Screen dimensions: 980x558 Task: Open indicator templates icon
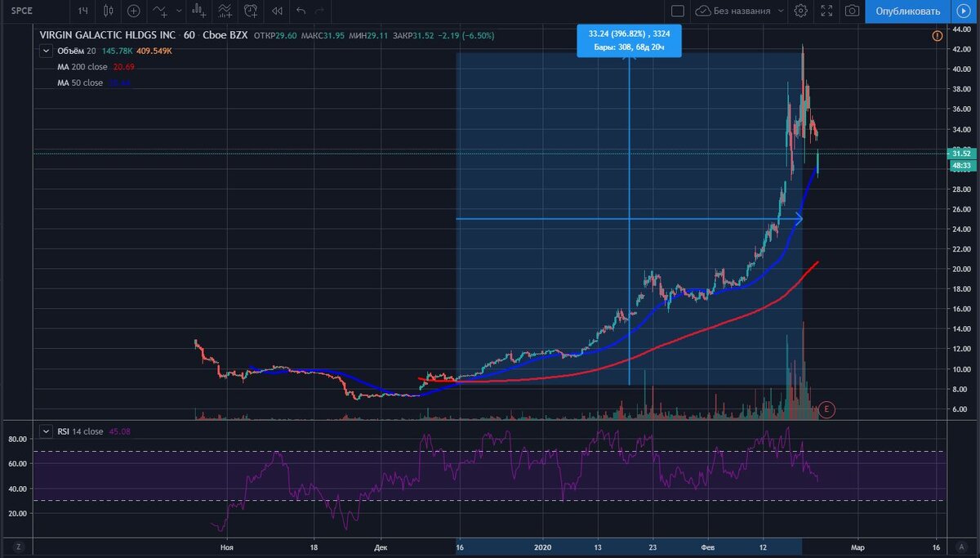[225, 11]
